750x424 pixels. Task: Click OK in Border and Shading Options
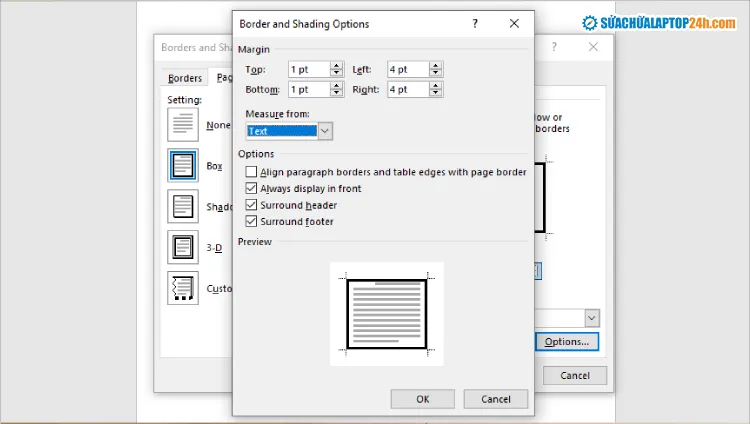(423, 399)
